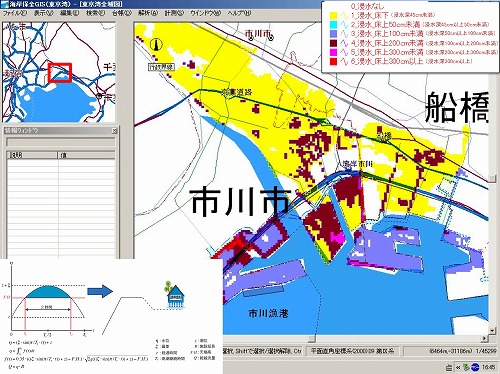The image size is (500, 374).
Task: Open the 解析(A) menu
Action: coord(148,13)
